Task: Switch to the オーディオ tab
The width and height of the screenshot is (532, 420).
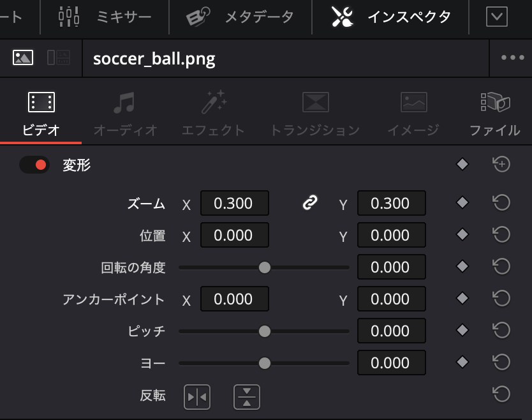Action: [x=125, y=114]
